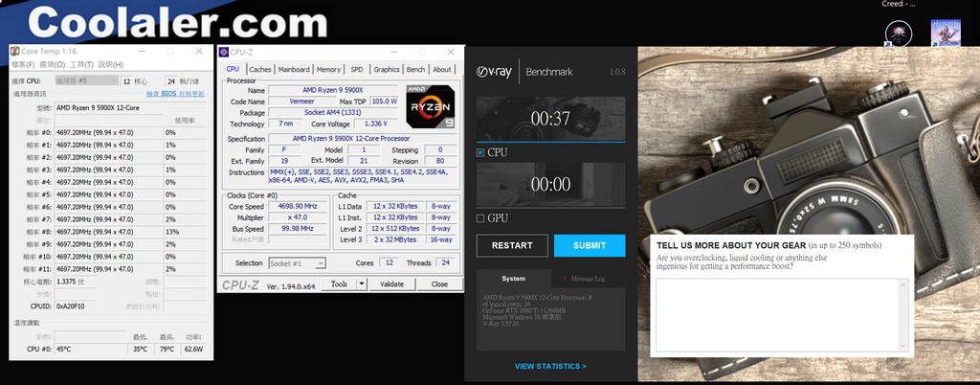Open the 檔案(F) menu in Core Temp
Screen dimensions: 980x385
coord(23,64)
